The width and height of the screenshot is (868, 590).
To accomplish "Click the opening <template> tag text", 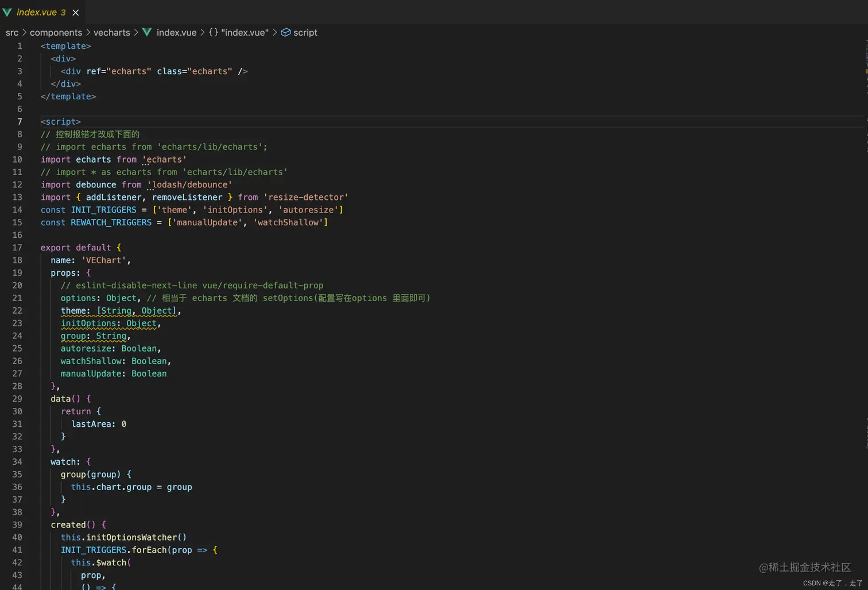I will click(65, 46).
